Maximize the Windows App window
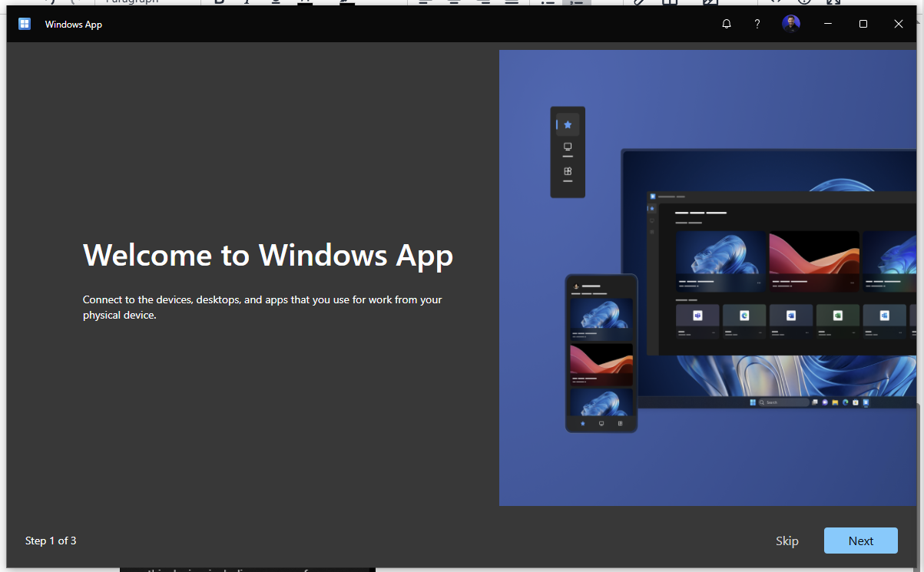Screen dimensions: 924x572 click(x=863, y=25)
